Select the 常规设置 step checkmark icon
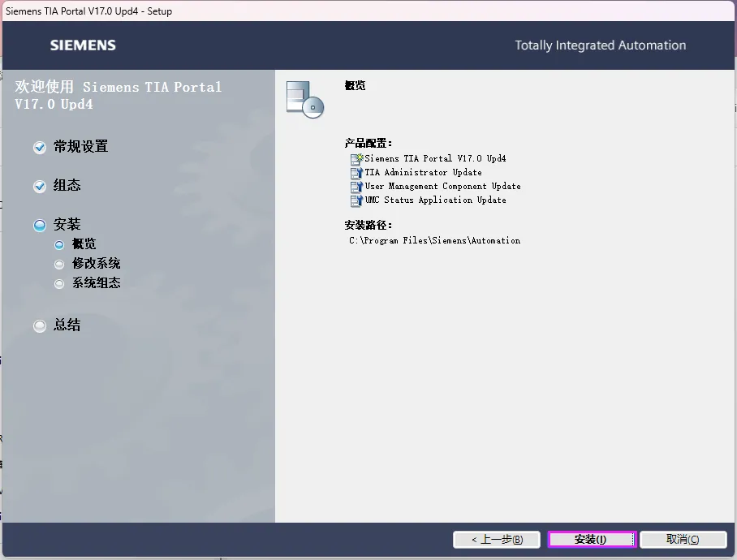 tap(40, 147)
